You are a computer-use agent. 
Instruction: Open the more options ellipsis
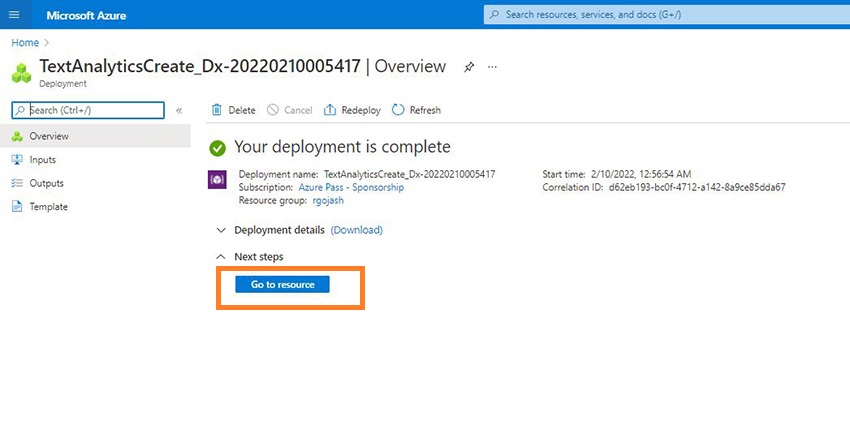492,67
